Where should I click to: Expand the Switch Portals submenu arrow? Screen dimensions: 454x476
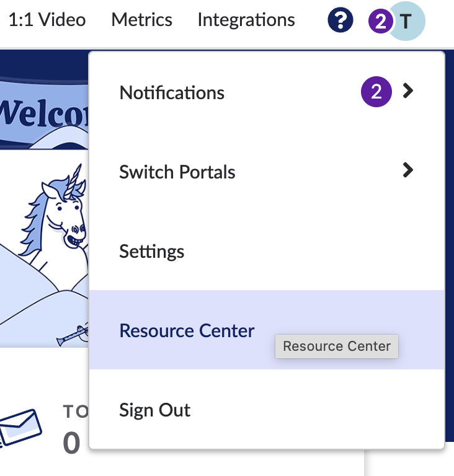[407, 170]
